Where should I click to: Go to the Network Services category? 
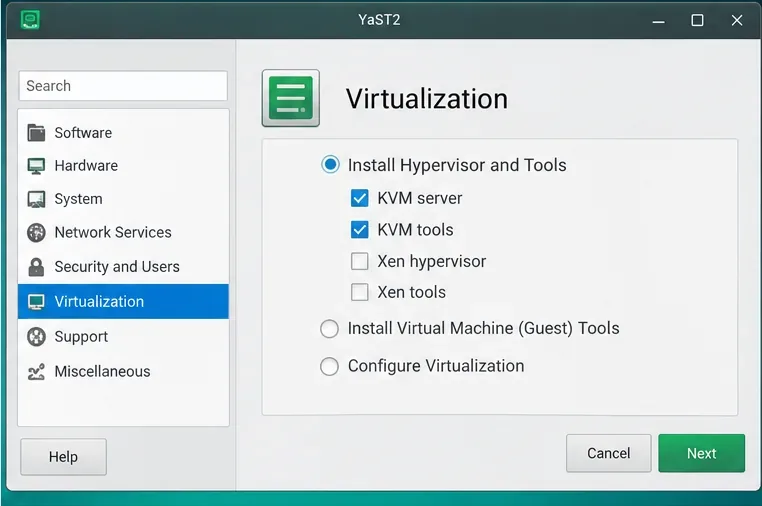click(123, 232)
